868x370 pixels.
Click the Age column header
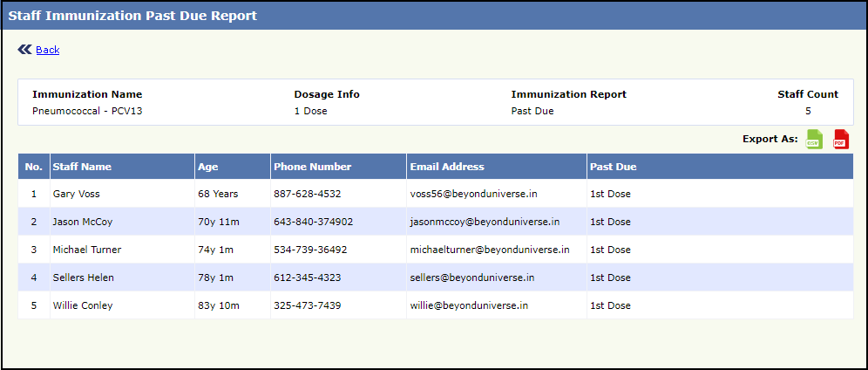pos(207,167)
